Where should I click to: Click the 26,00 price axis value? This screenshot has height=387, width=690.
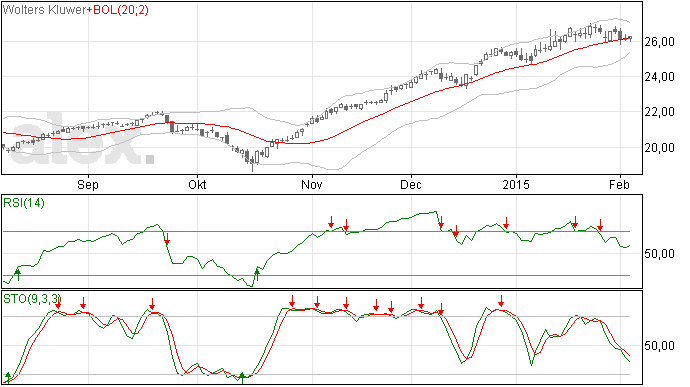coord(660,42)
